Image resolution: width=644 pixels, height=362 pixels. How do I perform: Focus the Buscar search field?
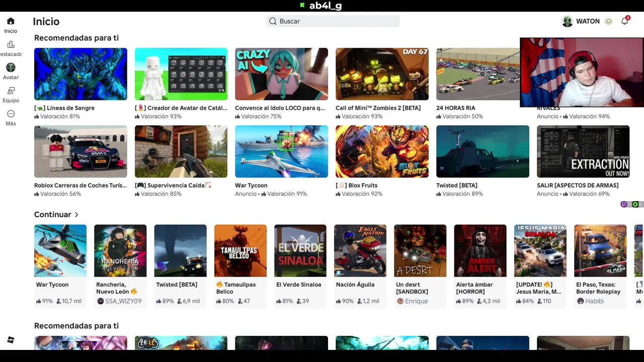coord(333,21)
